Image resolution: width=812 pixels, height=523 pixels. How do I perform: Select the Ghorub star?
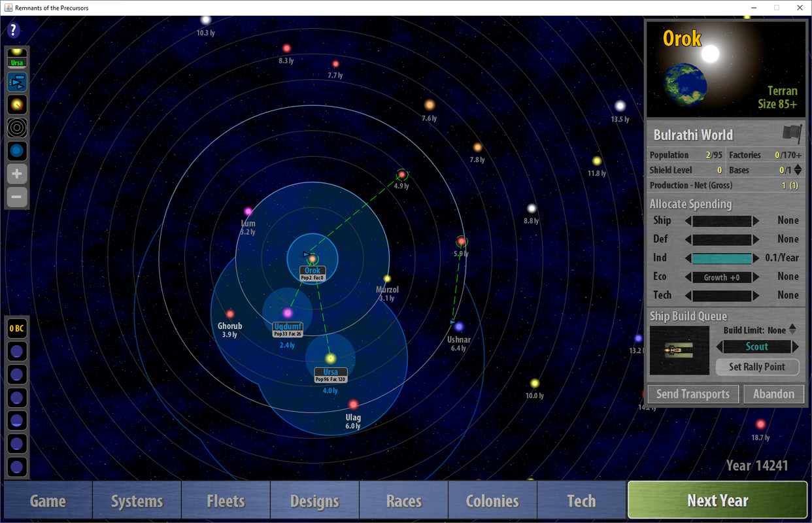229,314
